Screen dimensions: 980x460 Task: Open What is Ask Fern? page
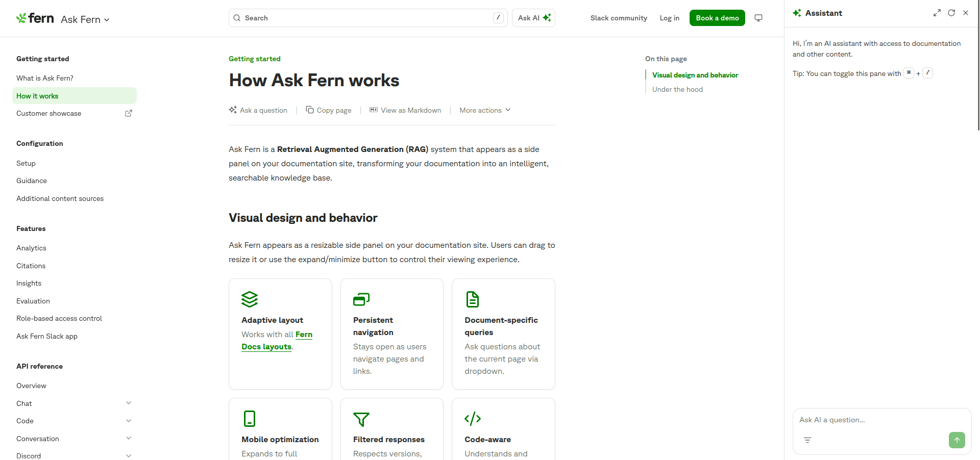pos(45,78)
